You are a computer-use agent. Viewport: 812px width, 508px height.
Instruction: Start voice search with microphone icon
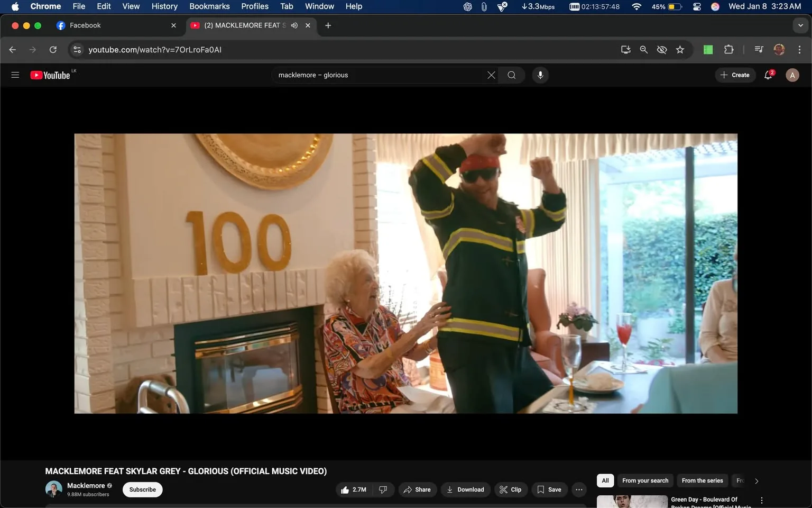point(540,75)
